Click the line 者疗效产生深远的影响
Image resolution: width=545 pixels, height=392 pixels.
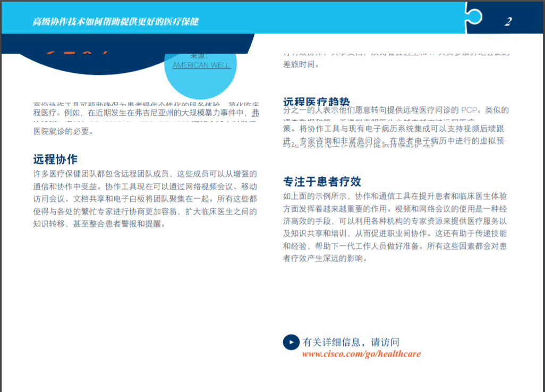coord(325,259)
